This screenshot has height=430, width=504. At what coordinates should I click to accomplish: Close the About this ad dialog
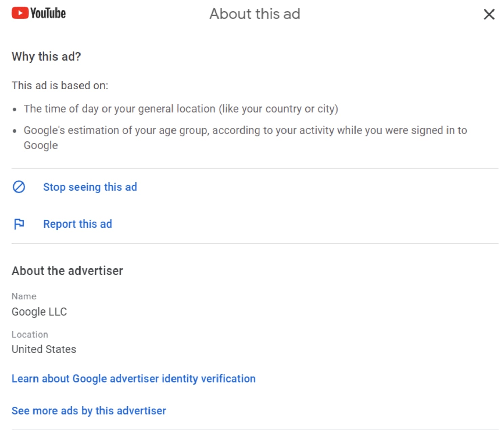pyautogui.click(x=489, y=15)
